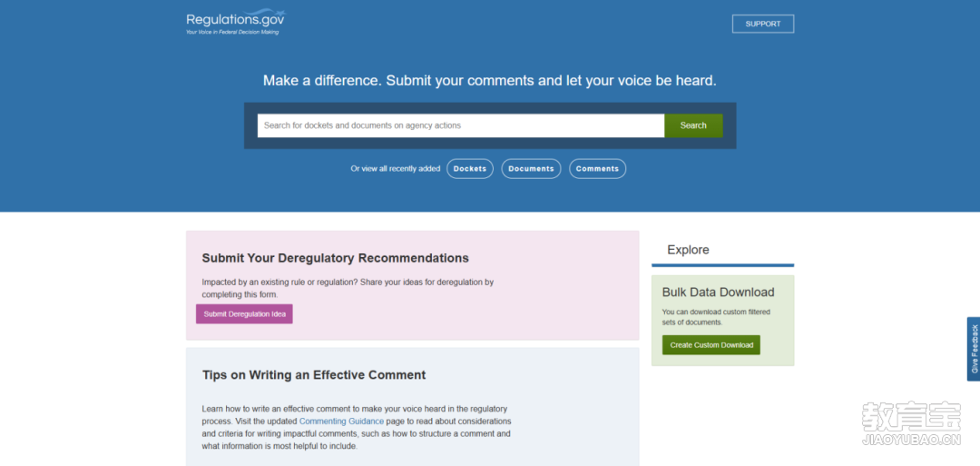View recently added Comments
Image resolution: width=980 pixels, height=466 pixels.
click(x=597, y=169)
